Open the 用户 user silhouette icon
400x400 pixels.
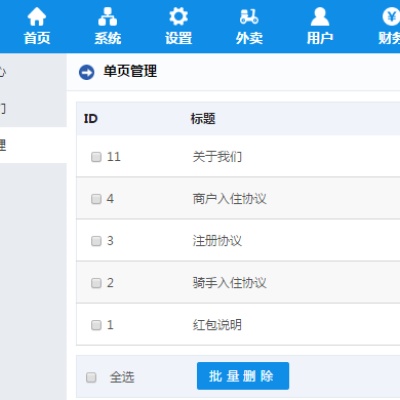pos(320,17)
